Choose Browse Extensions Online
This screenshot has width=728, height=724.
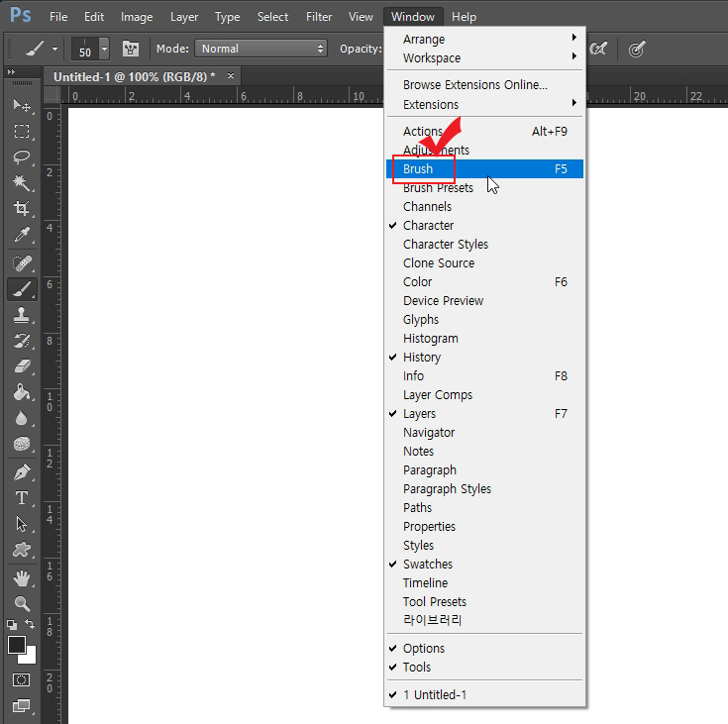484,85
